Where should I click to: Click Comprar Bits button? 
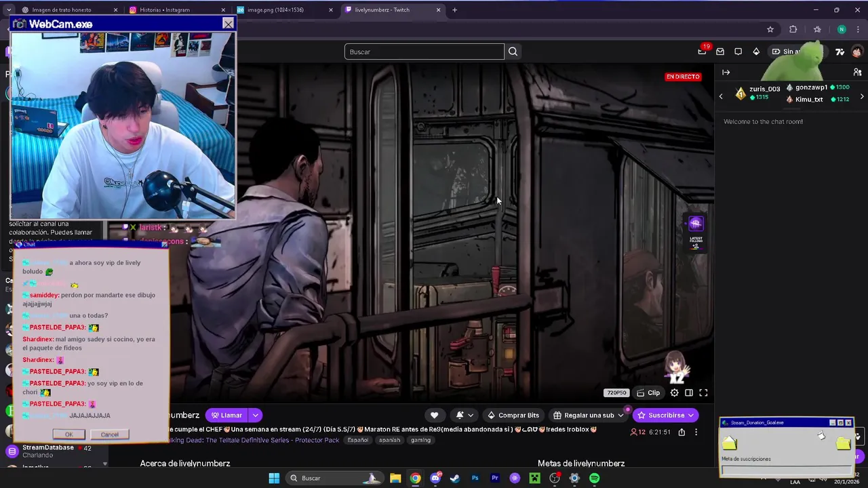513,415
